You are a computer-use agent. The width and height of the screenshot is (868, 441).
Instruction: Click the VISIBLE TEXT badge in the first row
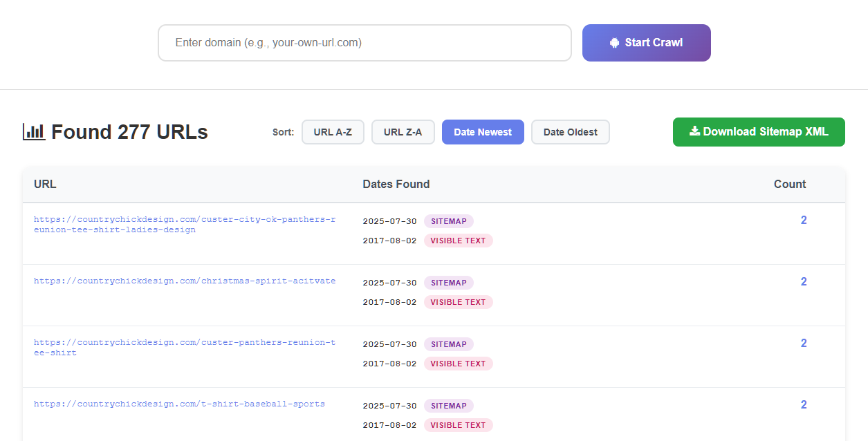click(458, 241)
